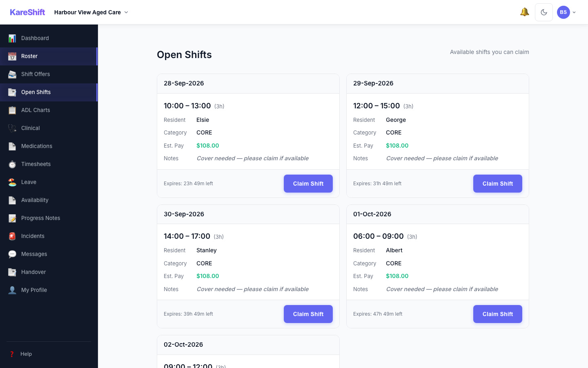The height and width of the screenshot is (368, 588).
Task: Open the Timesheets stopwatch icon
Action: pos(12,164)
